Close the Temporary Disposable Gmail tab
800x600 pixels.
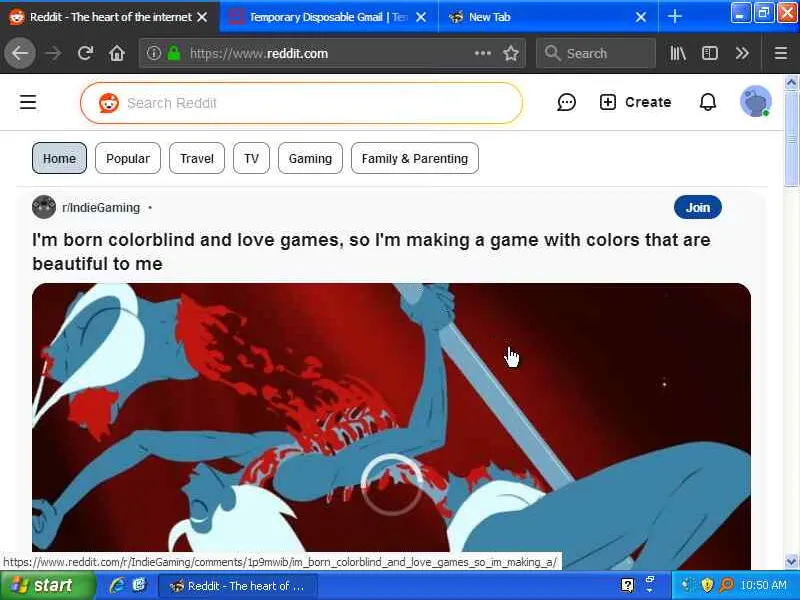(421, 17)
